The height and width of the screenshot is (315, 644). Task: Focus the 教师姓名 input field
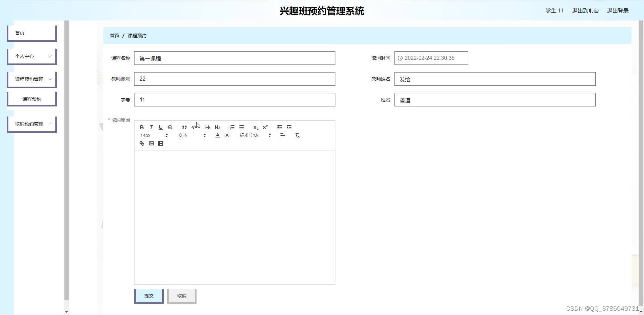point(495,79)
